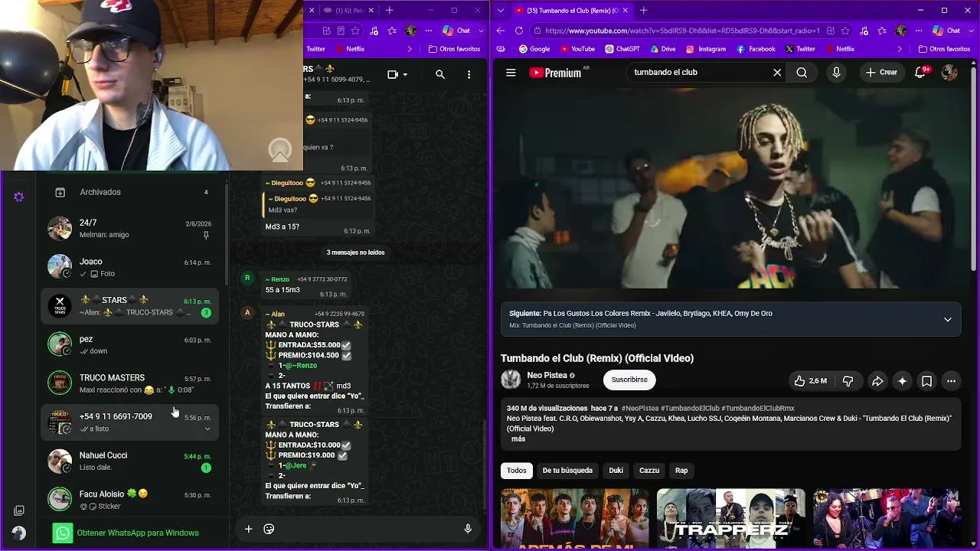Viewport: 980px width, 551px height.
Task: Open the WhatsApp chat options menu
Action: coord(469,74)
